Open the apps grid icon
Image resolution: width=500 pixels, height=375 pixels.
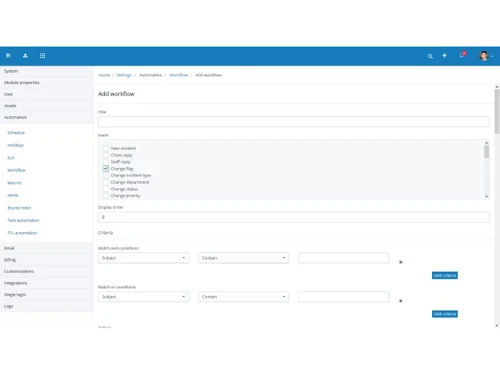tap(42, 55)
